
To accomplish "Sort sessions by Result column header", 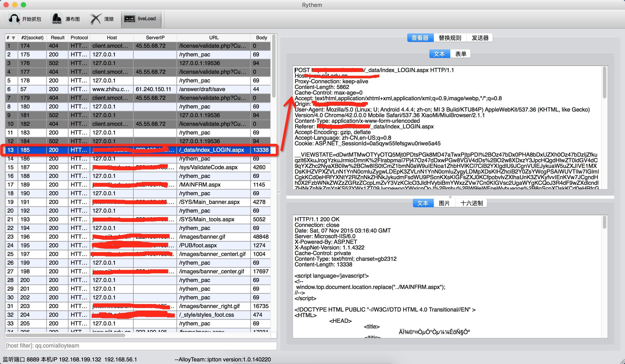I will tap(58, 38).
